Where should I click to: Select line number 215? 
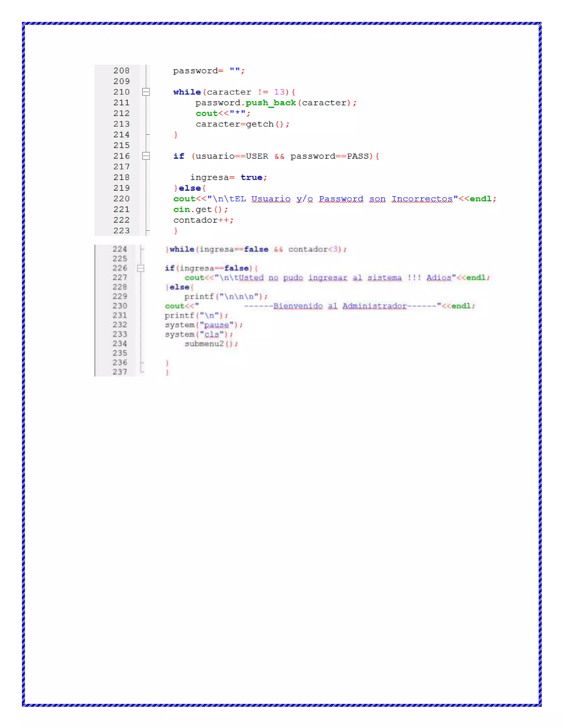coord(122,145)
